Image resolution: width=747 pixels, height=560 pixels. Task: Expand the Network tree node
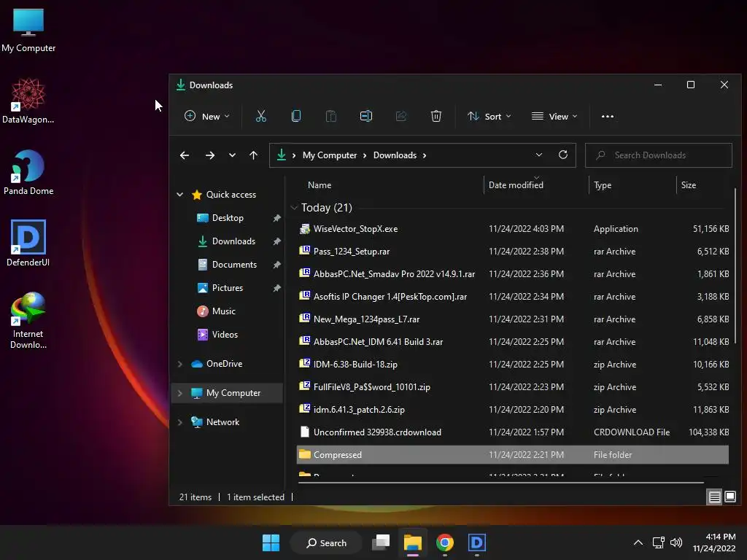pyautogui.click(x=180, y=422)
